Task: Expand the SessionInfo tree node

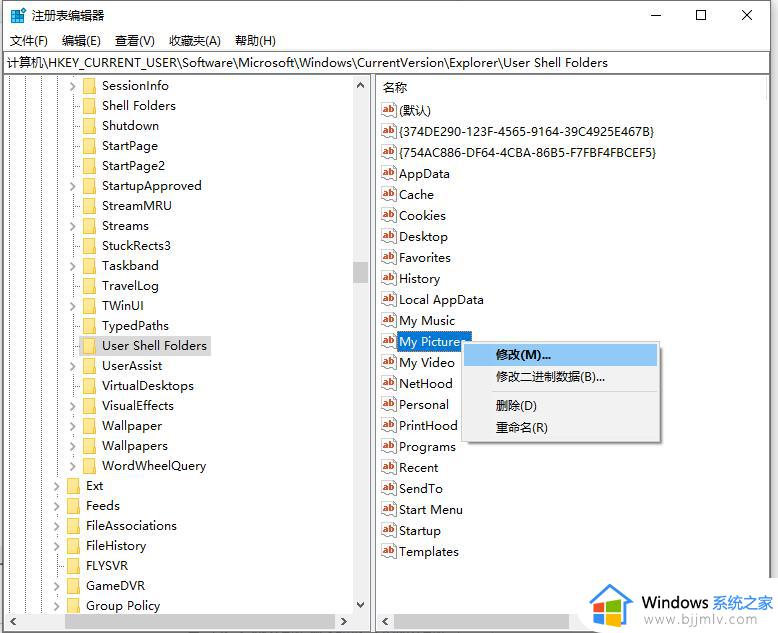Action: (x=73, y=86)
